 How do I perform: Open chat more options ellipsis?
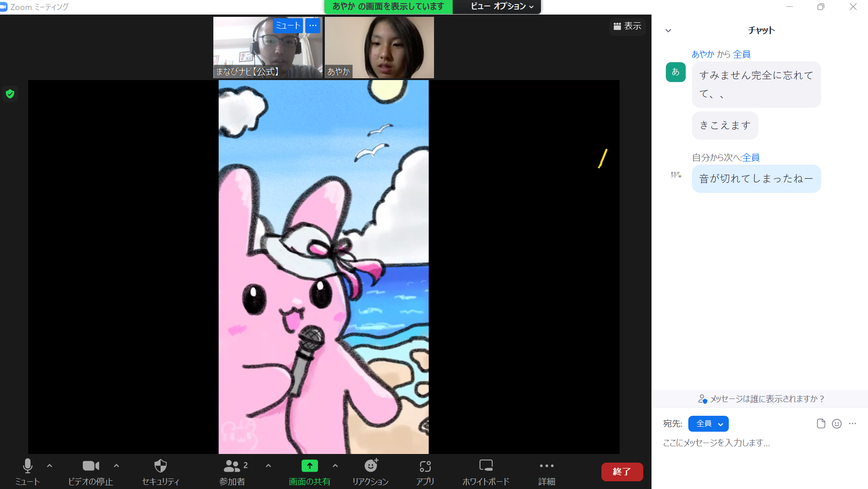point(853,423)
